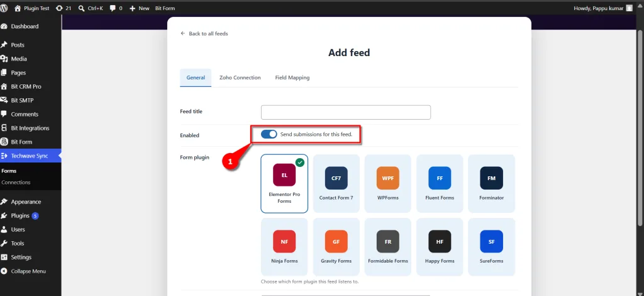Image resolution: width=644 pixels, height=296 pixels.
Task: Select the Forminator plugin card
Action: click(x=491, y=184)
